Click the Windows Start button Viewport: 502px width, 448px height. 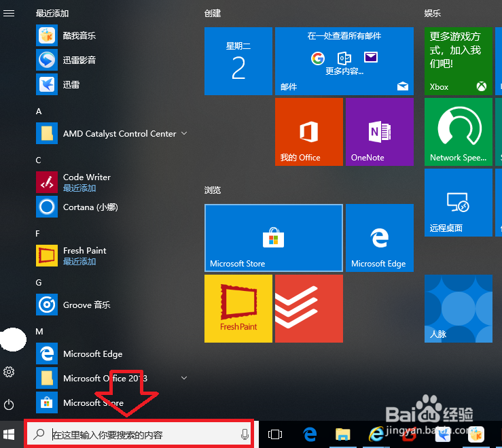[9, 434]
